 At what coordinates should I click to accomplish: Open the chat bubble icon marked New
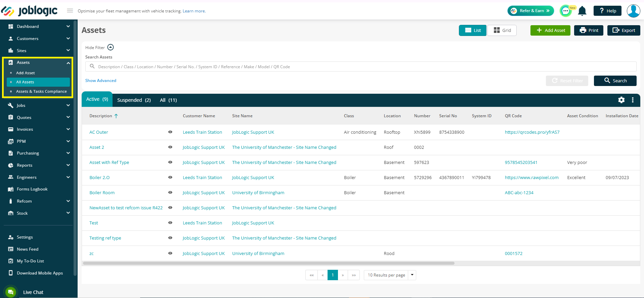click(x=566, y=11)
